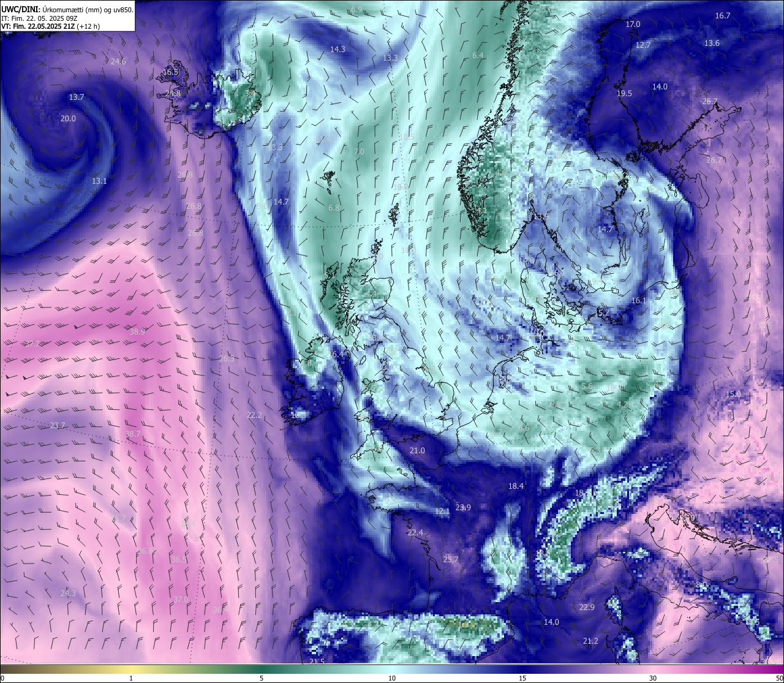This screenshot has width=784, height=683.
Task: Click the 15.0 value on the right edge
Action: [733, 394]
